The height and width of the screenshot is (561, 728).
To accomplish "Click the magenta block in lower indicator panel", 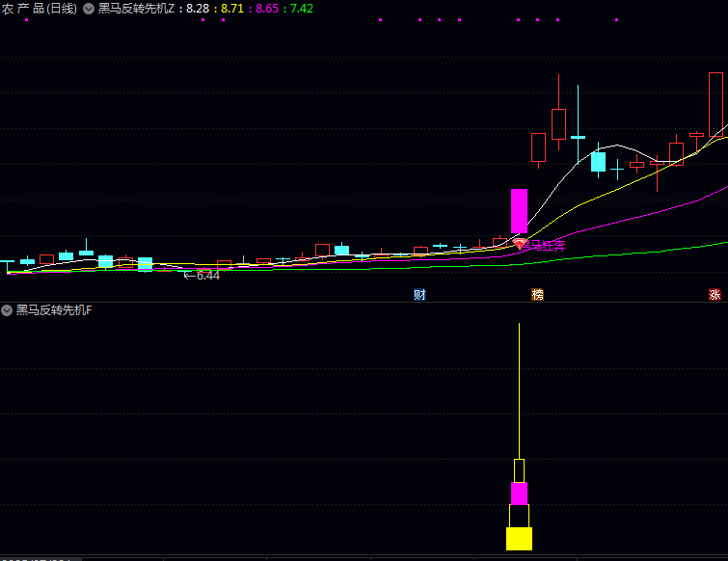I will coord(519,494).
